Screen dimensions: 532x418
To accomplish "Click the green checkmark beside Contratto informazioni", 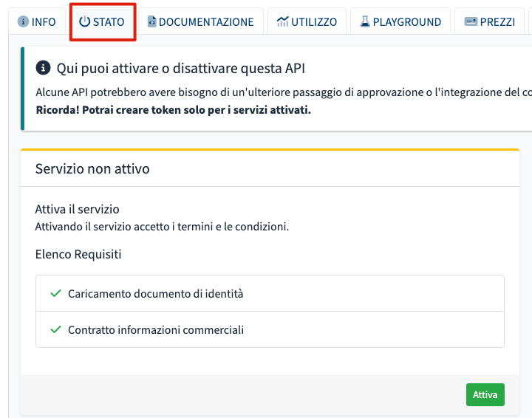I will (55, 329).
